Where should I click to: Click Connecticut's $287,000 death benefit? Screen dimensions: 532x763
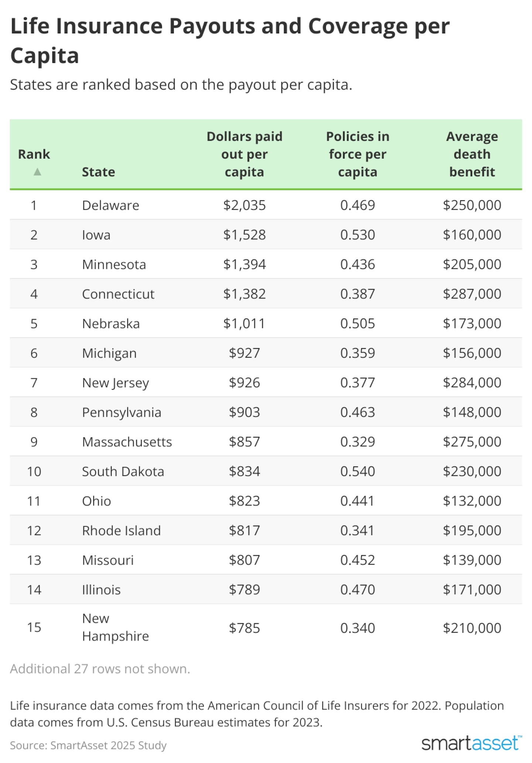[x=472, y=294]
